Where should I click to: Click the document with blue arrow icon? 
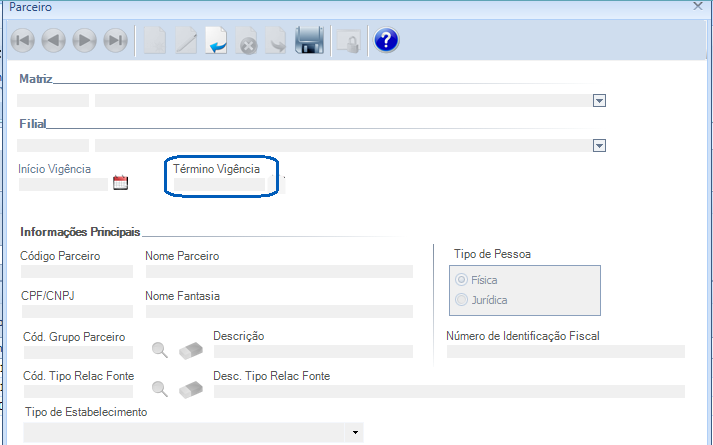click(x=216, y=40)
